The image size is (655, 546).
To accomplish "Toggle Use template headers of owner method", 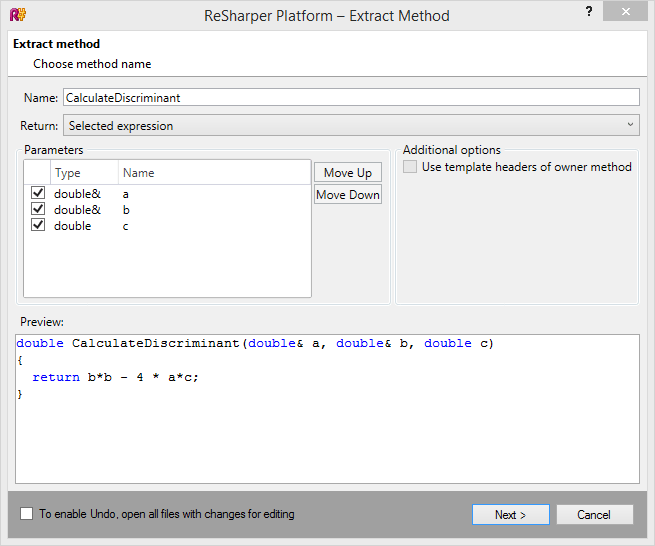I will 410,167.
